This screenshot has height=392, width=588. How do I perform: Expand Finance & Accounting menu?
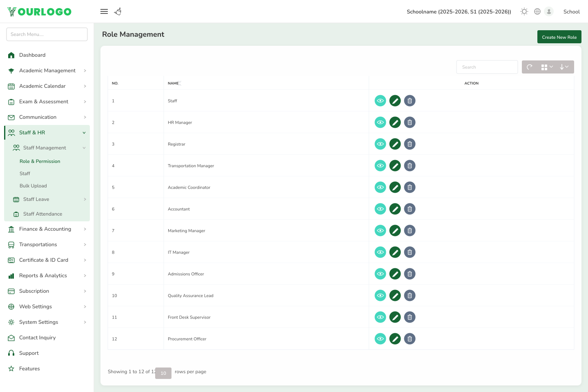[x=47, y=229]
